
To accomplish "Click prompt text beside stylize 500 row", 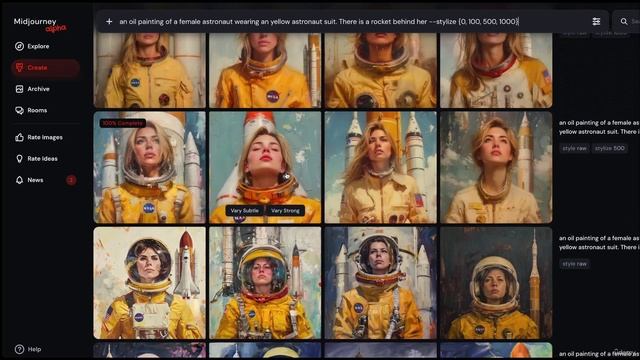I will [599, 127].
